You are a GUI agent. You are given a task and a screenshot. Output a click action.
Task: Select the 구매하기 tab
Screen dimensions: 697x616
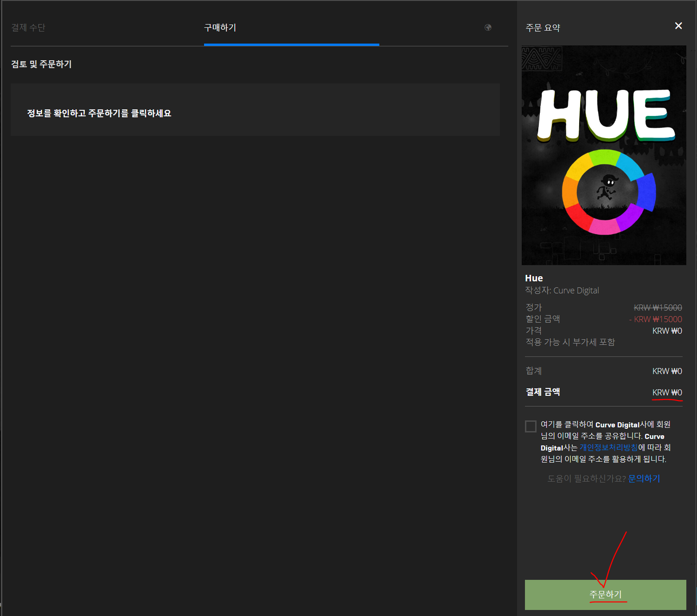point(220,28)
